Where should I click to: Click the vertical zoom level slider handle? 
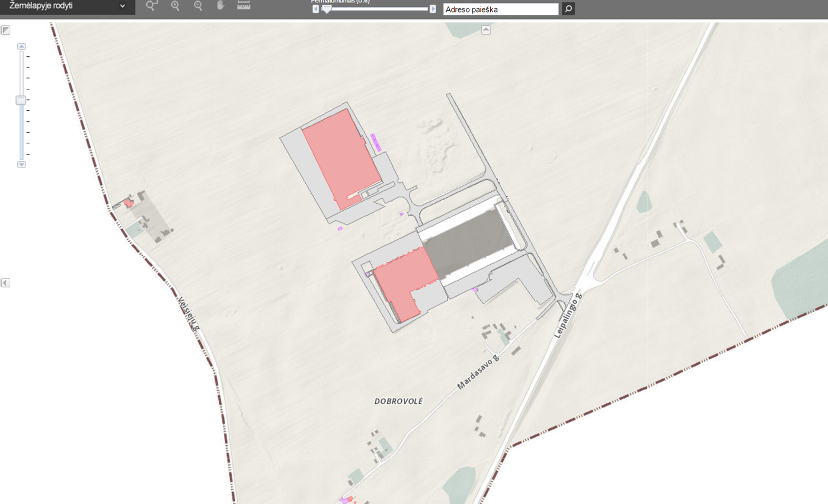coord(21,100)
